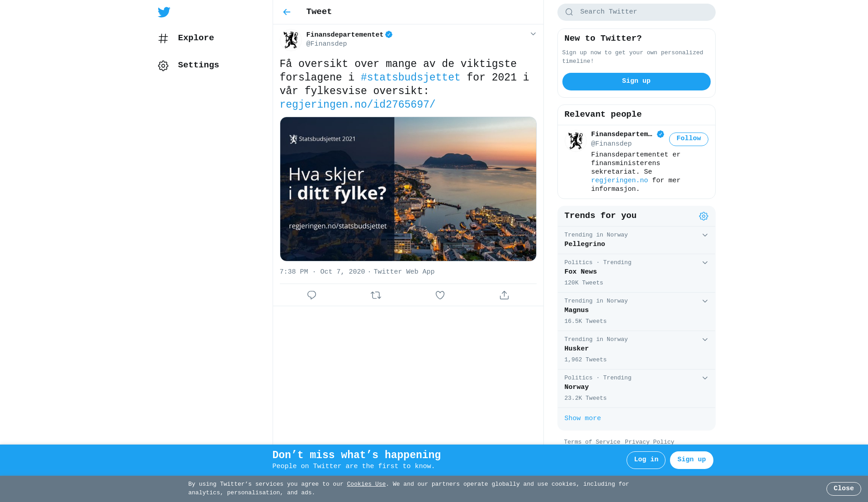
Task: Open trends settings gear icon
Action: [703, 216]
